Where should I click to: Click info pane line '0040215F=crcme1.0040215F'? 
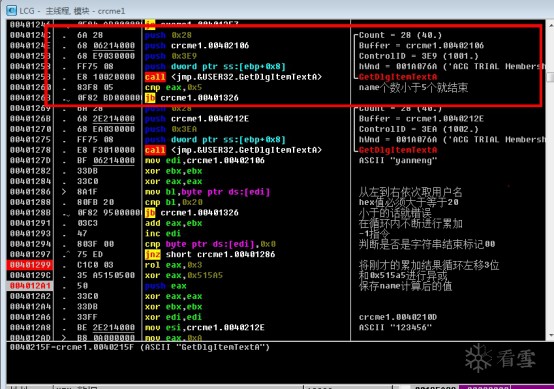click(x=140, y=347)
